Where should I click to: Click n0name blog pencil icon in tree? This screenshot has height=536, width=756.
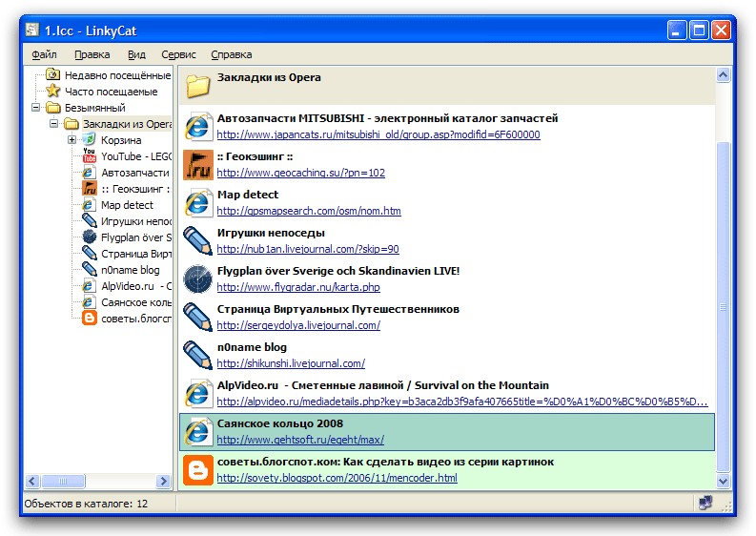(90, 269)
